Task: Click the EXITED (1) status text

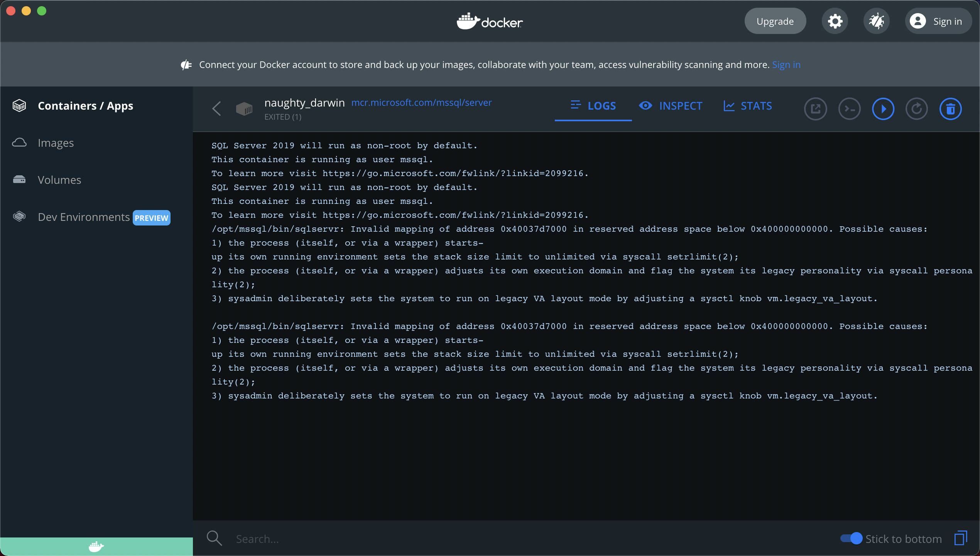Action: click(x=283, y=117)
